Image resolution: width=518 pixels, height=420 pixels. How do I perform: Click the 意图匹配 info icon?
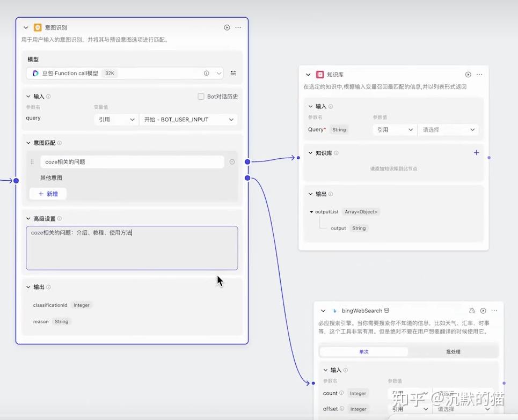click(60, 143)
